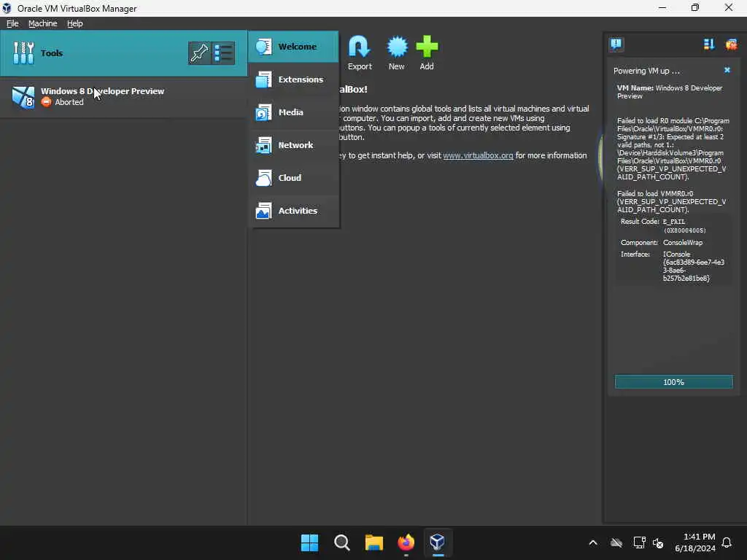Viewport: 747px width, 560px height.
Task: Open Firefox from the taskbar
Action: [406, 542]
